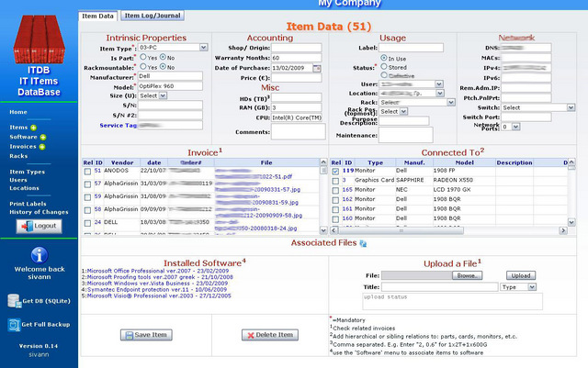Click the Save Item button
Viewport: 588px width, 368px height.
pyautogui.click(x=146, y=335)
